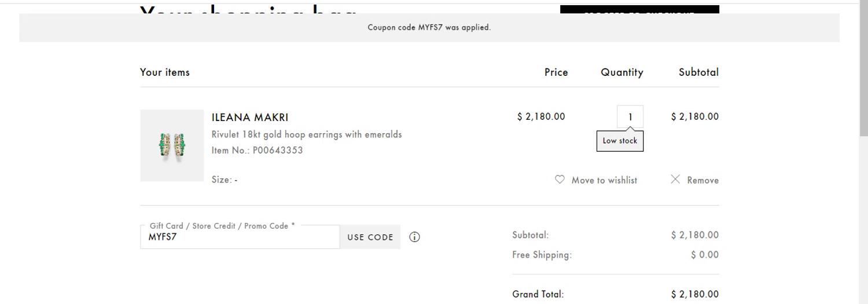Click the Your items heading
Viewport: 868px width, 304px height.
click(165, 72)
